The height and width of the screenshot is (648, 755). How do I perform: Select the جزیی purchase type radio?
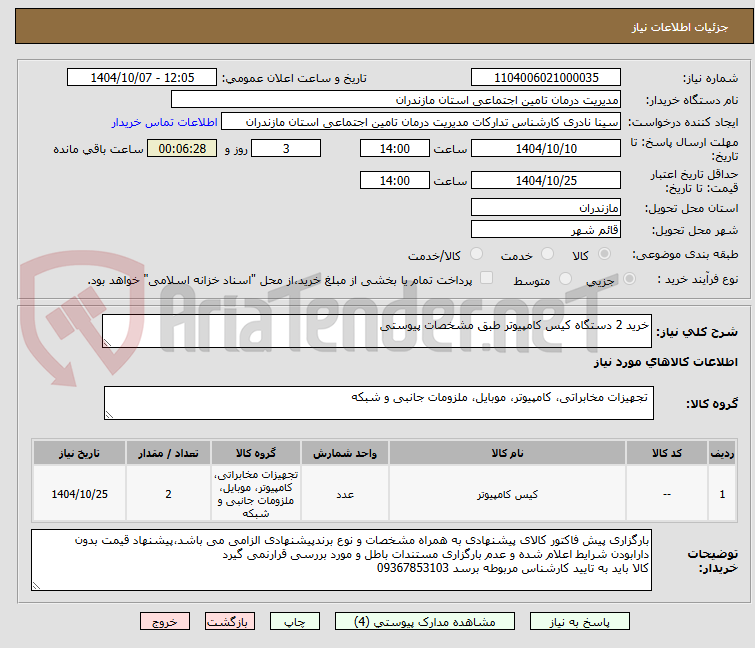click(x=629, y=279)
